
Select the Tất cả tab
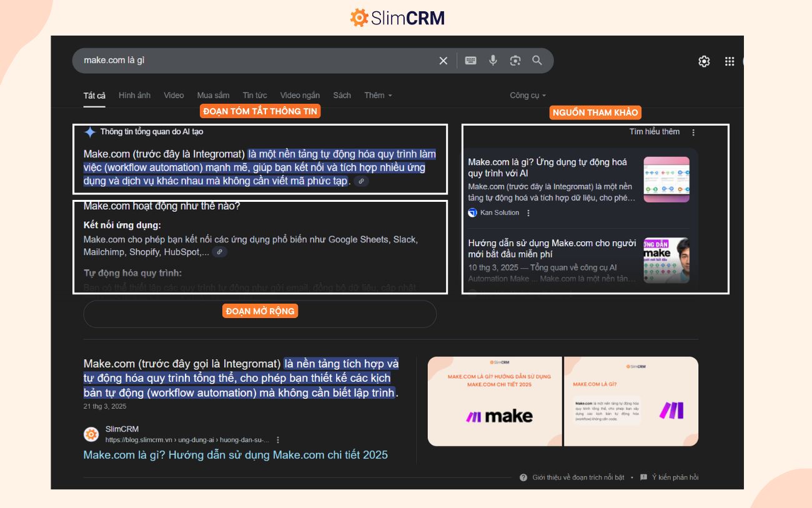[x=94, y=96]
